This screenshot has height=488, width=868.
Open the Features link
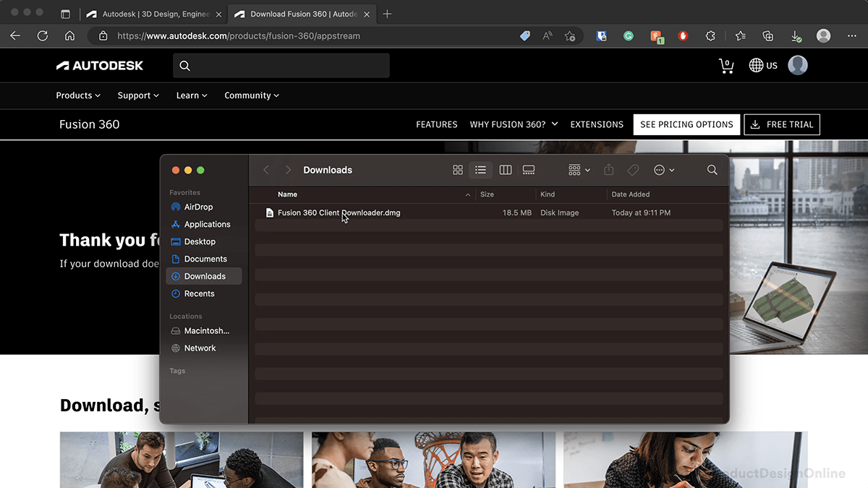437,124
